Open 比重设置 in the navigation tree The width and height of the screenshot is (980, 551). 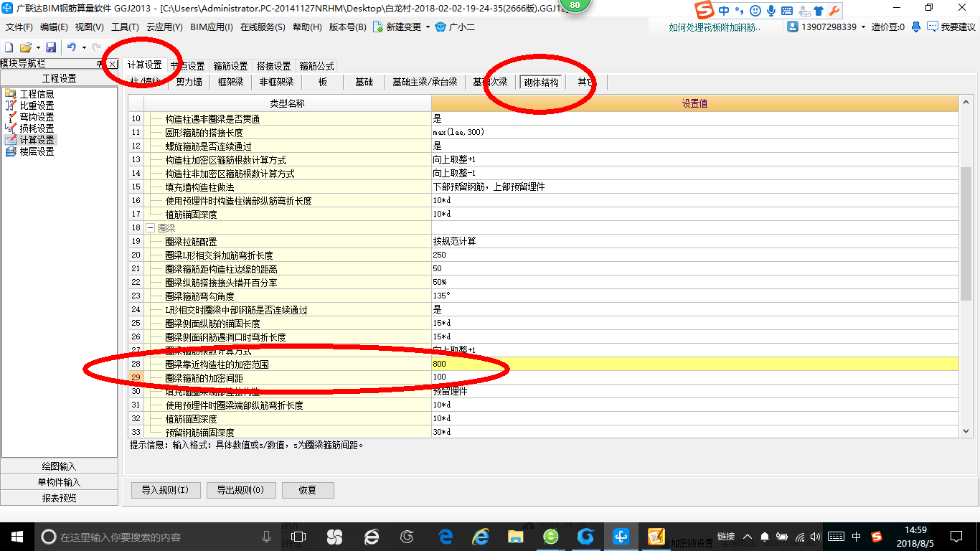click(37, 105)
